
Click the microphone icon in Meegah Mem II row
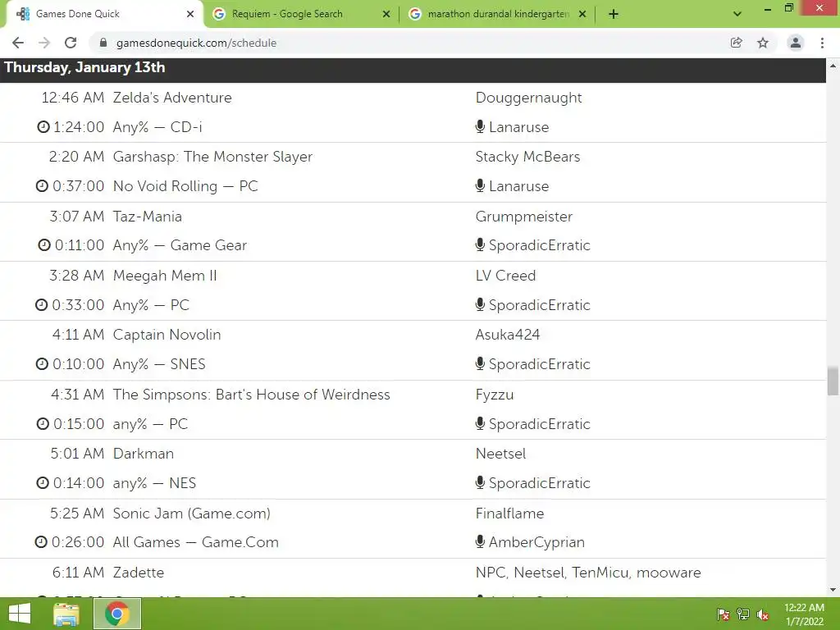coord(481,304)
